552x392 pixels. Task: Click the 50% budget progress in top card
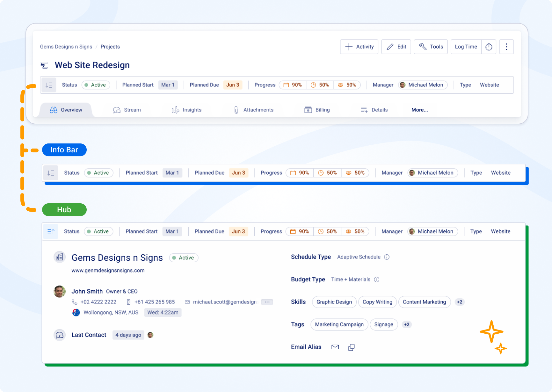point(347,85)
